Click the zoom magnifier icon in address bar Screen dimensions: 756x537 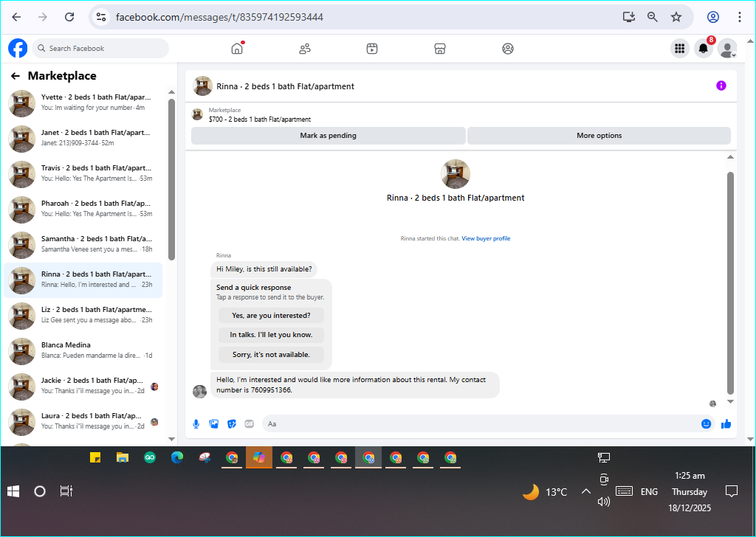pos(653,18)
